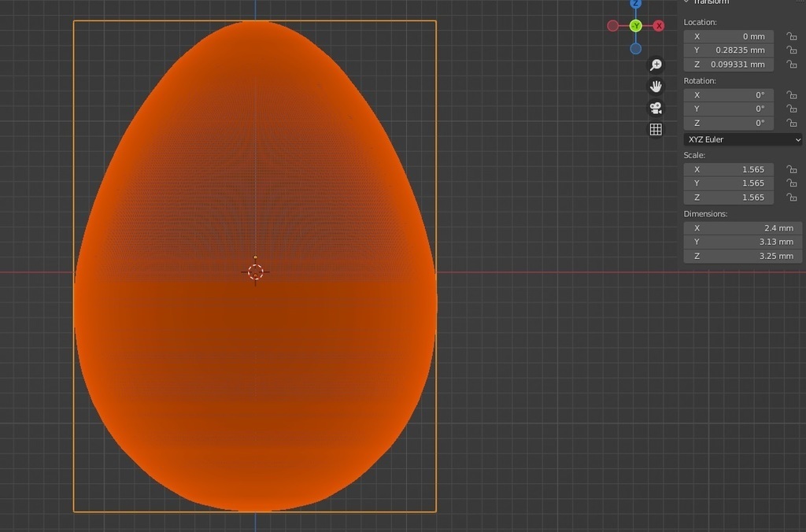Click the Rotation Y field
Image resolution: width=806 pixels, height=532 pixels.
point(728,109)
